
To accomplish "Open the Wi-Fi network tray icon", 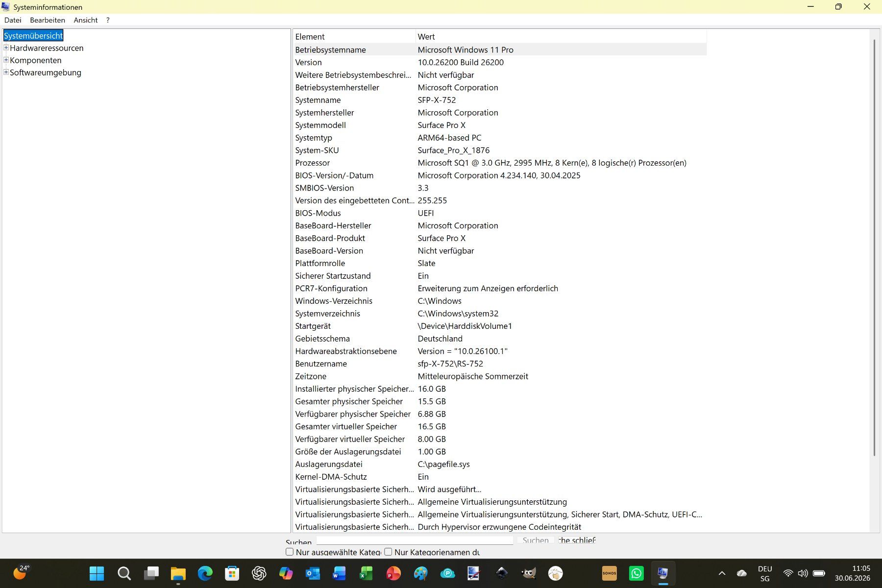I will 788,573.
